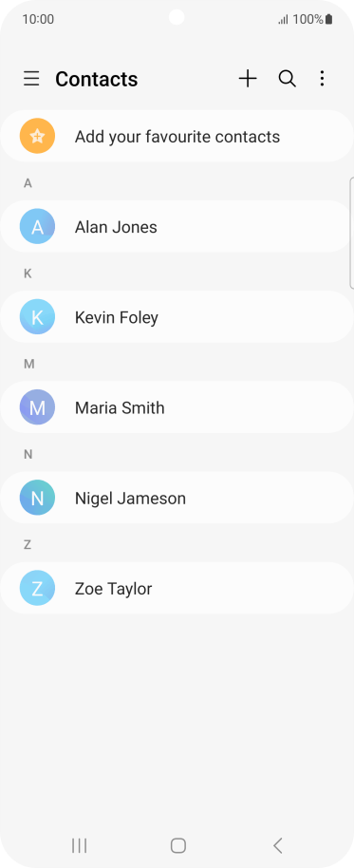Open the hamburger navigation menu
This screenshot has width=354, height=868.
pyautogui.click(x=31, y=79)
